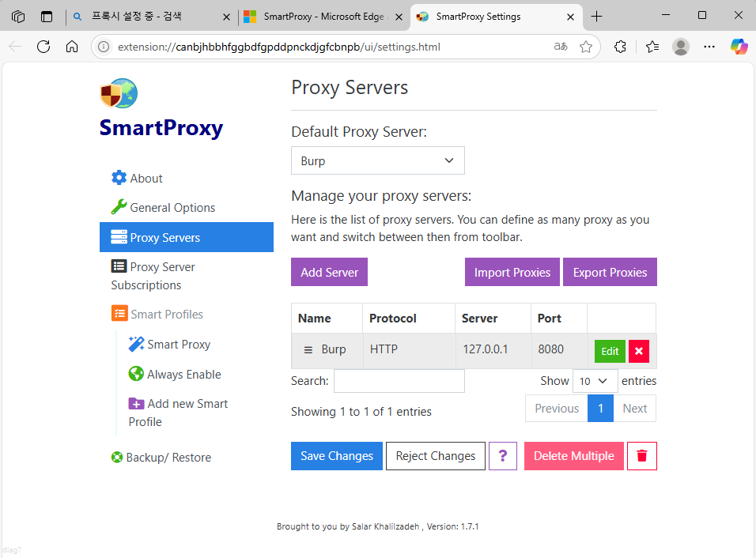Go to the browser home page
This screenshot has width=756, height=558.
coord(72,47)
